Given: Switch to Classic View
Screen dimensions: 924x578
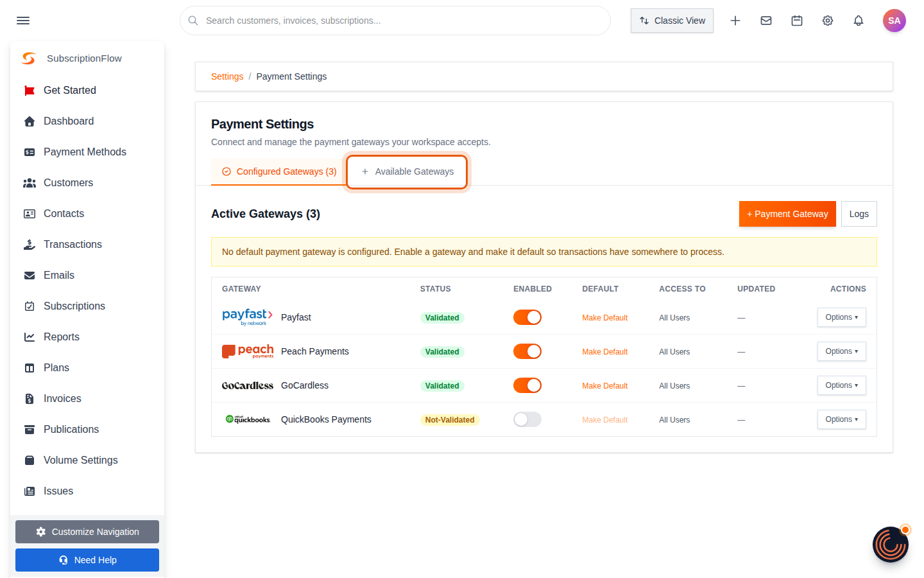Looking at the screenshot, I should (x=672, y=21).
